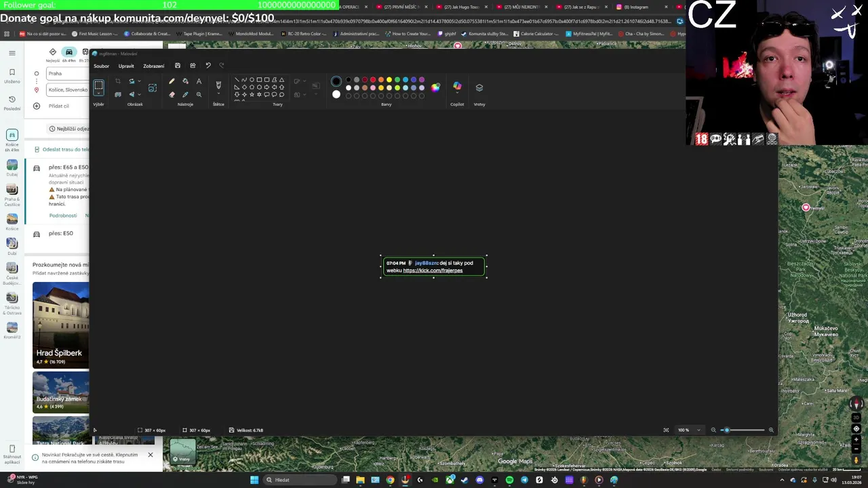Viewport: 868px width, 488px height.
Task: Zoom in with the plus magnifier
Action: 771,430
